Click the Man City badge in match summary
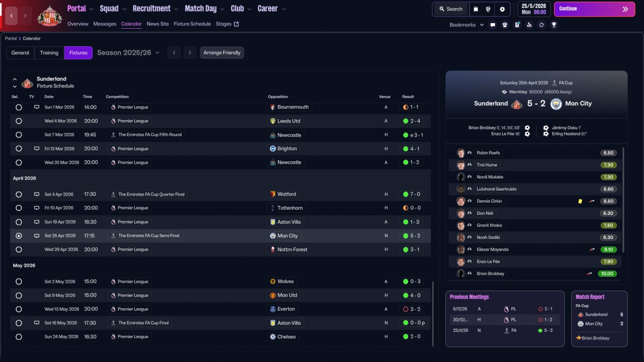644x362 pixels. tap(556, 104)
